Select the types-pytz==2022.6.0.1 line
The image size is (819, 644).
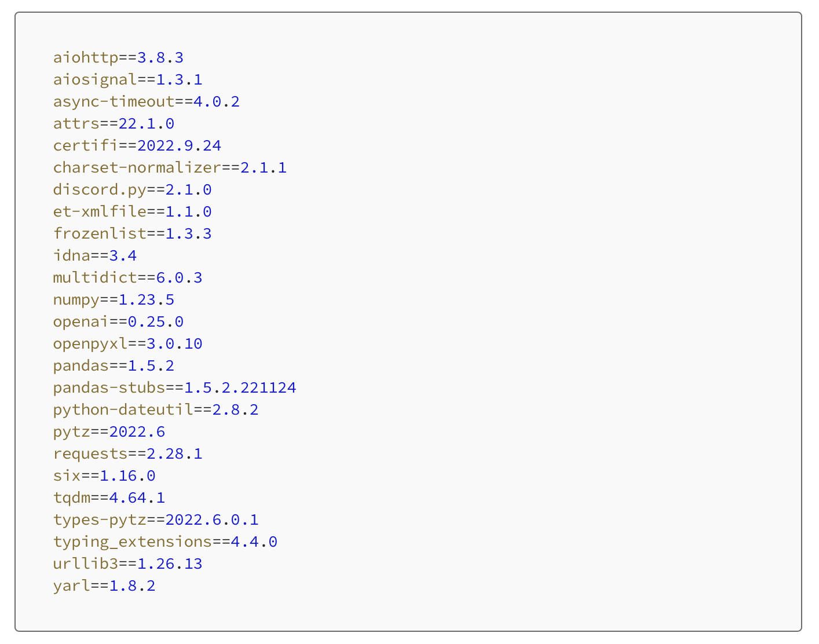tap(156, 519)
